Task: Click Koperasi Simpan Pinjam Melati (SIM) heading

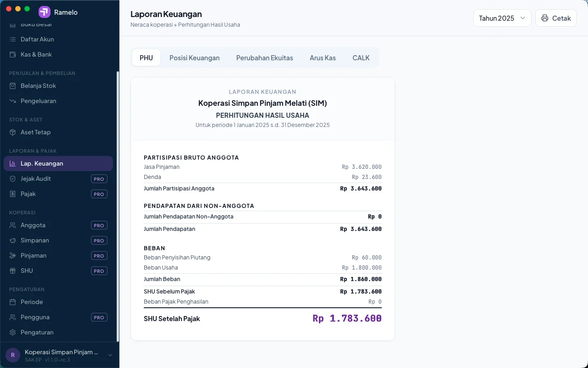Action: coord(263,103)
